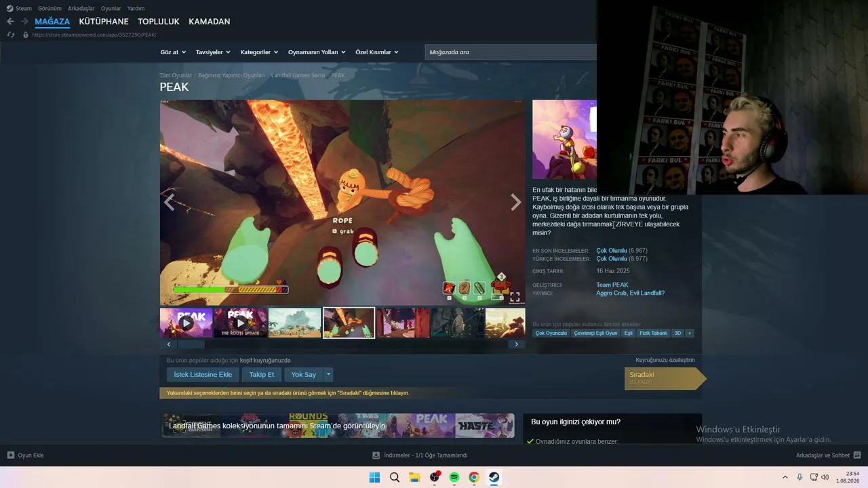Image resolution: width=868 pixels, height=488 pixels.
Task: Open the Bağımsız Yapımcı Oyunları breadcrumb link
Action: pos(231,75)
